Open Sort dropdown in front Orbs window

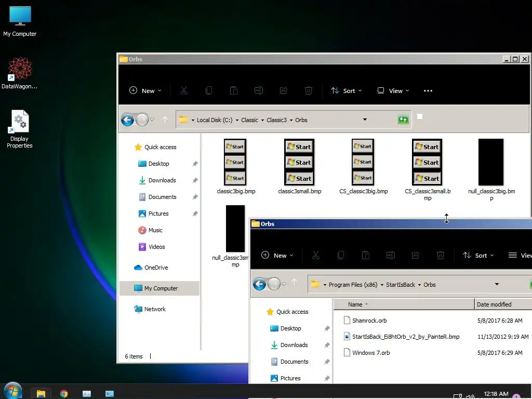click(x=478, y=255)
